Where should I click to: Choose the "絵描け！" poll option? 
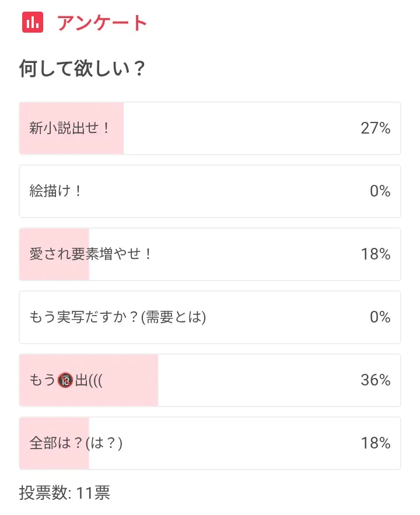click(x=56, y=191)
